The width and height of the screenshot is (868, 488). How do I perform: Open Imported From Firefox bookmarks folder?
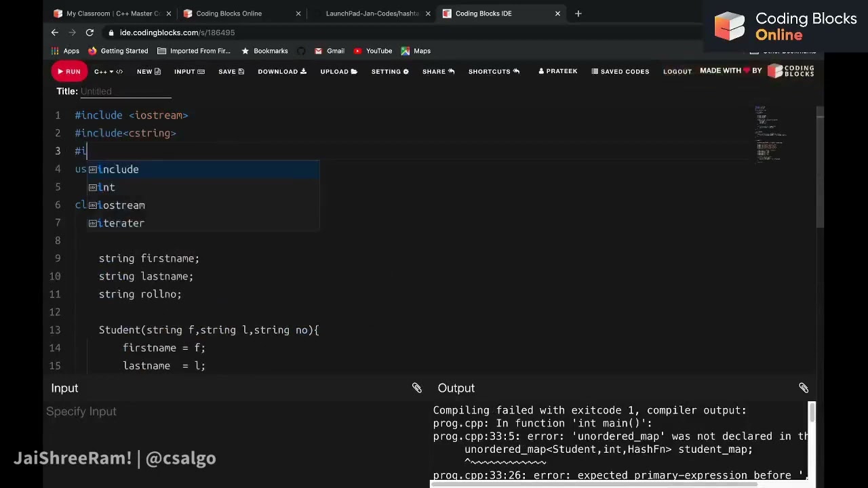tap(194, 51)
